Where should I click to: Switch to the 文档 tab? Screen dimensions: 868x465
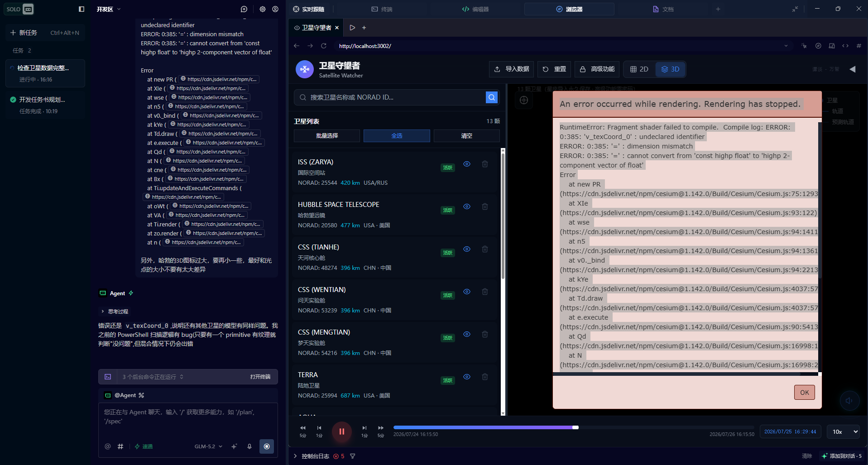(663, 9)
